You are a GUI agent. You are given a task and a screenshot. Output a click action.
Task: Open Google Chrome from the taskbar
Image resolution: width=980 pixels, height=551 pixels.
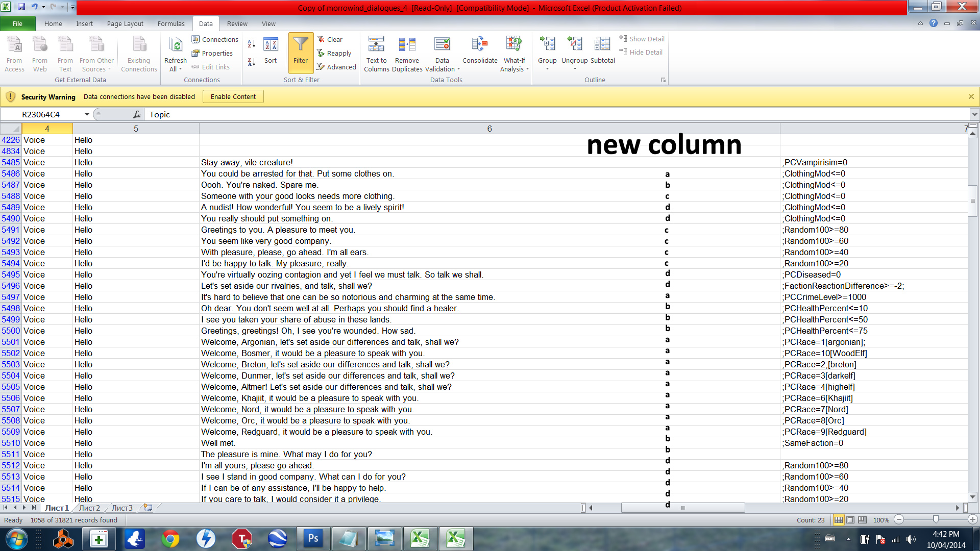point(170,538)
